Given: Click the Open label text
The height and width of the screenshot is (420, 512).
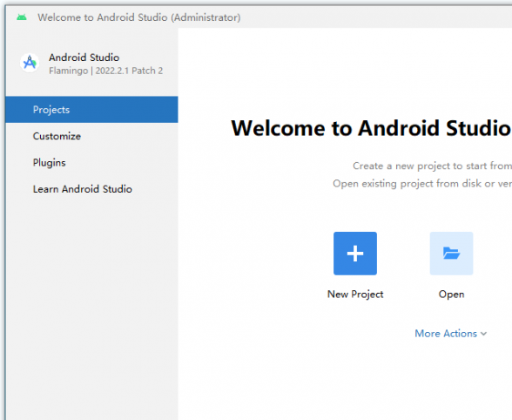Looking at the screenshot, I should [451, 295].
